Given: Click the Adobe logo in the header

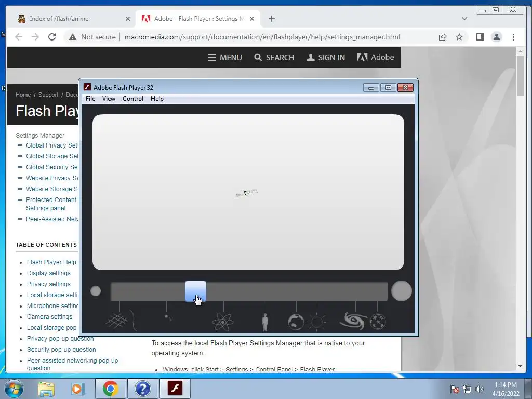Looking at the screenshot, I should pos(375,57).
